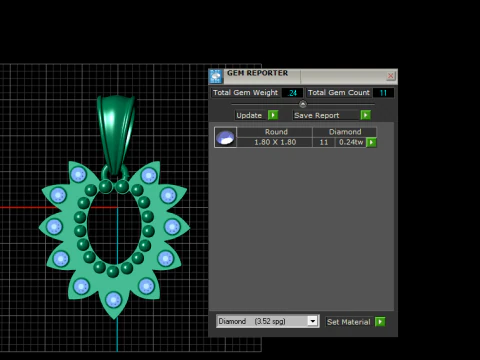Open the Diamond (3.52 spg) material dropdown
Screen dimensions: 480x360
312,321
